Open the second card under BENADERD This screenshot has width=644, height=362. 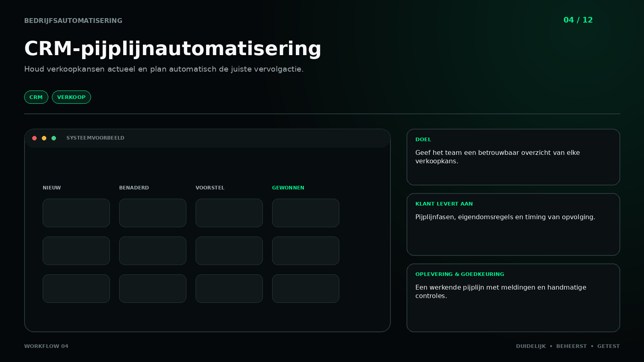pyautogui.click(x=153, y=251)
